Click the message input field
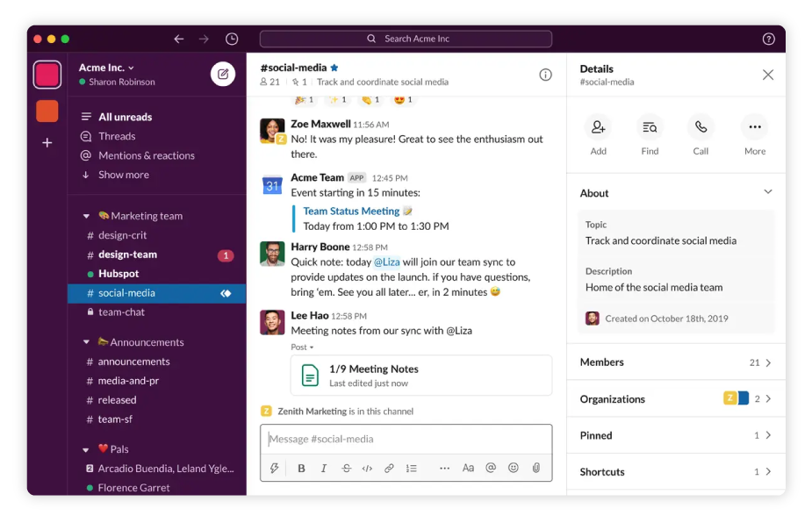 click(x=406, y=439)
